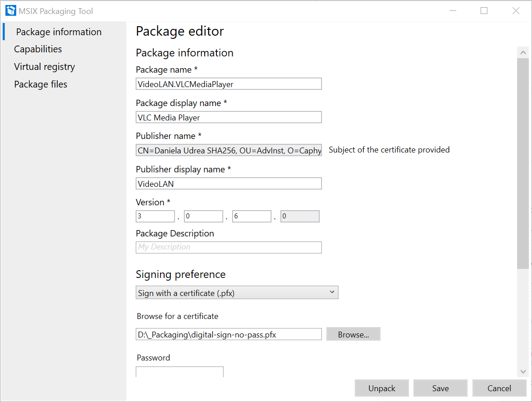Click the disabled revision version field

tap(300, 216)
